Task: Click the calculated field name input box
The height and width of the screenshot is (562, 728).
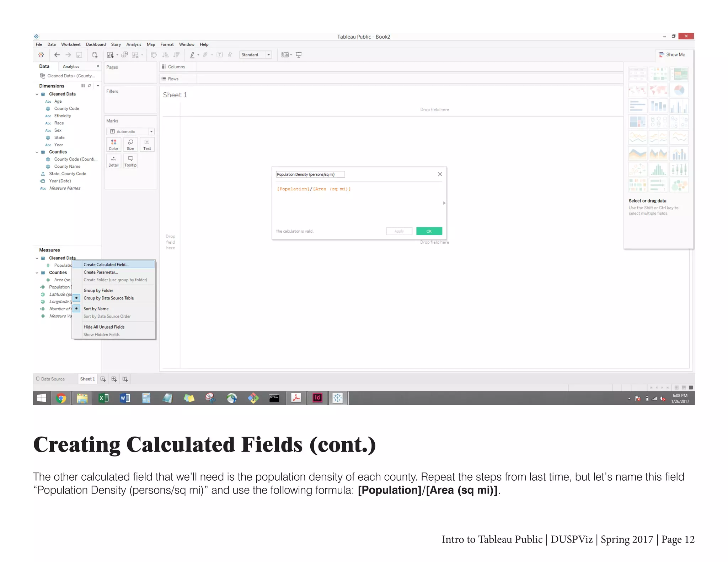Action: click(x=310, y=174)
